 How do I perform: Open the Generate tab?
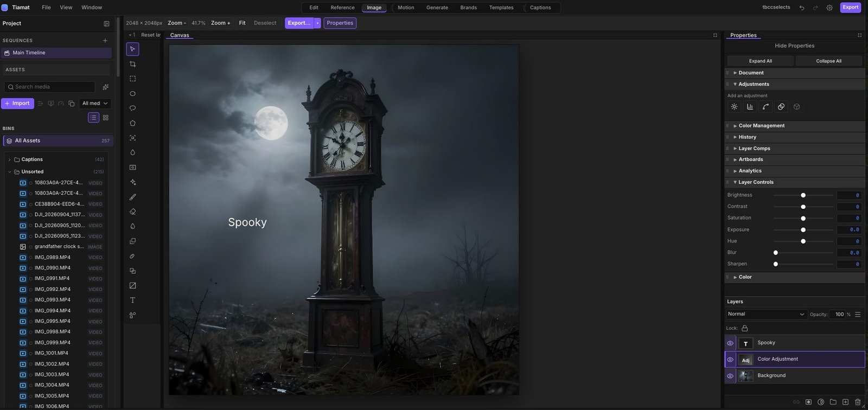tap(437, 8)
